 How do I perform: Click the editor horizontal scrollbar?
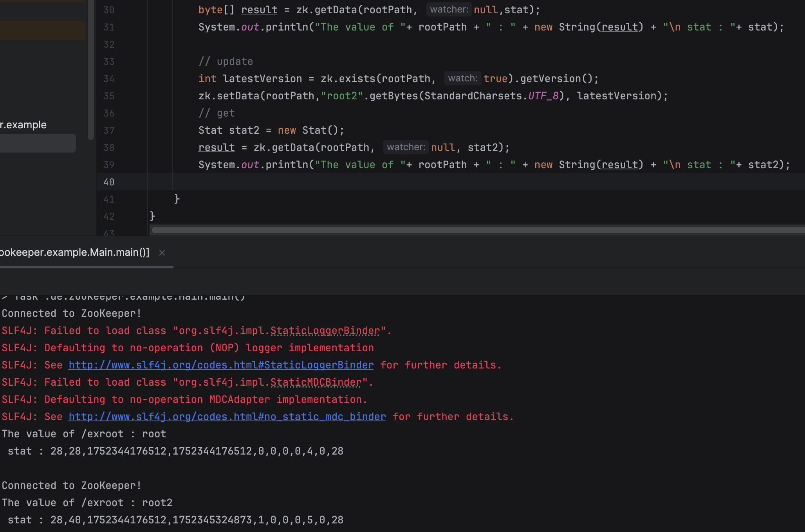470,230
